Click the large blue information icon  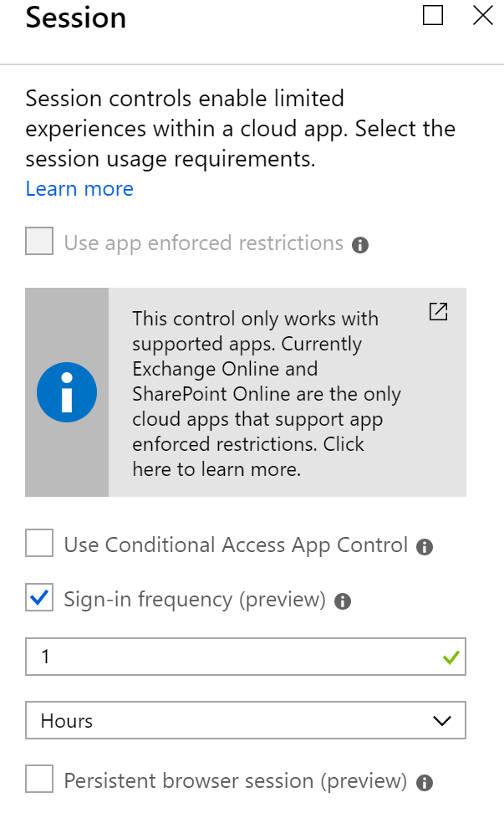point(67,392)
